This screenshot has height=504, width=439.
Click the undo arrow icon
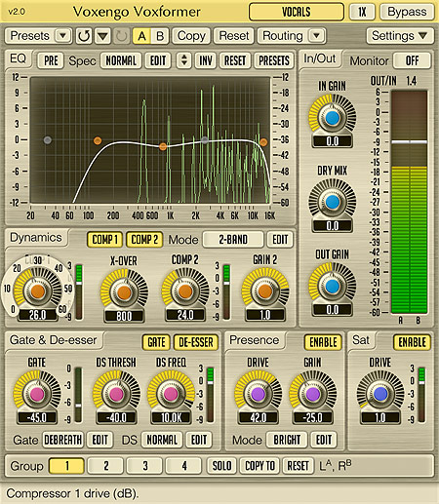click(84, 36)
